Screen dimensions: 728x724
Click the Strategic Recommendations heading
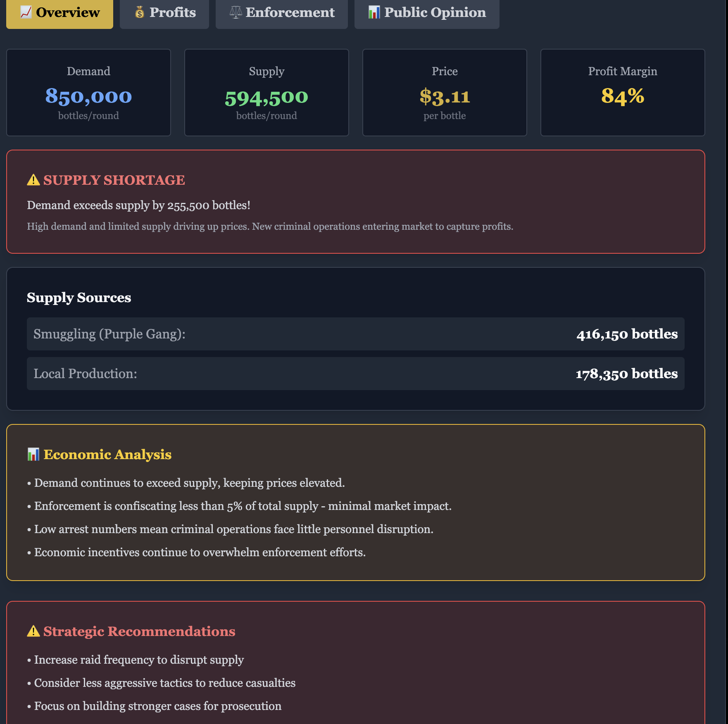tap(139, 631)
